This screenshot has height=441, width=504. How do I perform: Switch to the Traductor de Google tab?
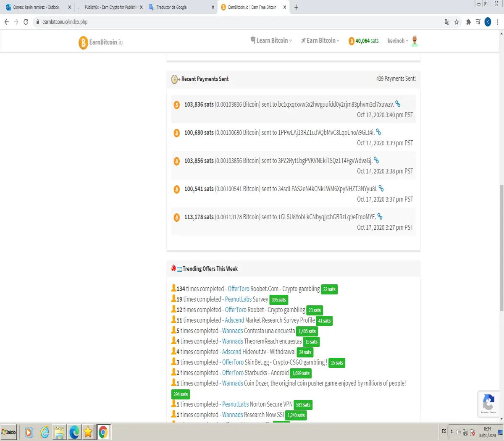[182, 7]
